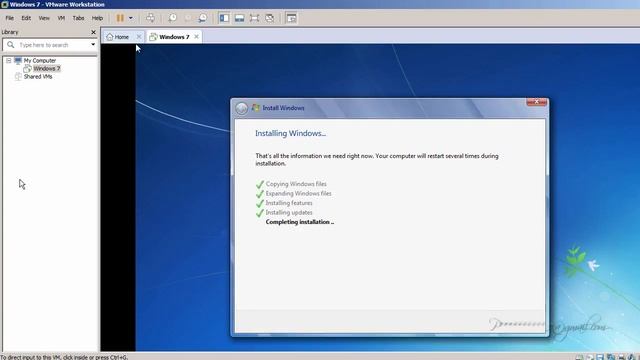Open the Help menu
Viewport: 640px width, 360px height.
tap(97, 18)
